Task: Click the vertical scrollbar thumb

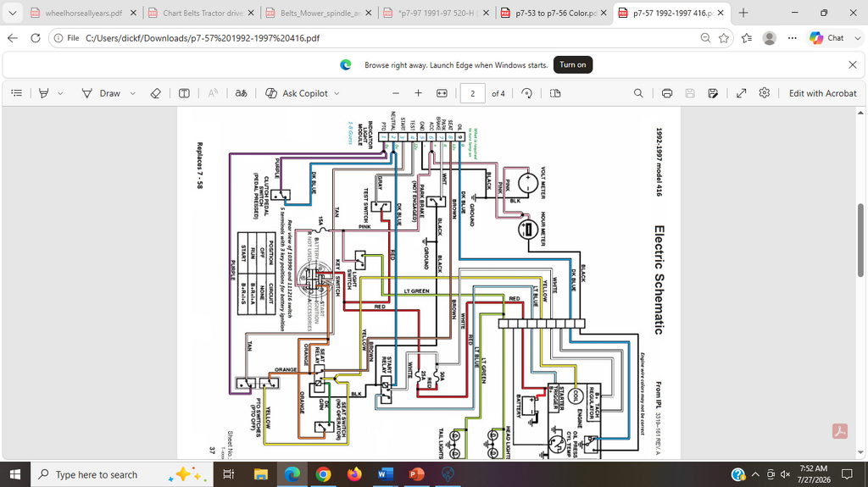Action: pyautogui.click(x=860, y=240)
